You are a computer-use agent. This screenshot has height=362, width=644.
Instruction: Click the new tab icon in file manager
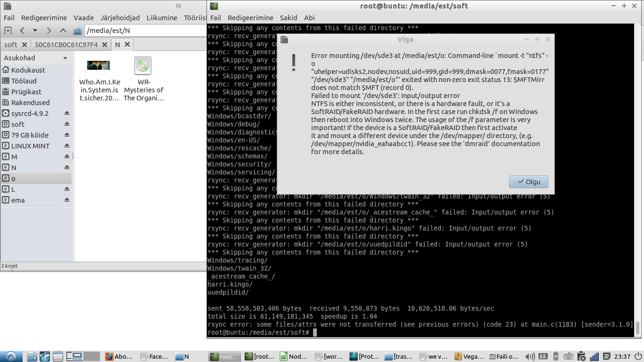point(8,31)
